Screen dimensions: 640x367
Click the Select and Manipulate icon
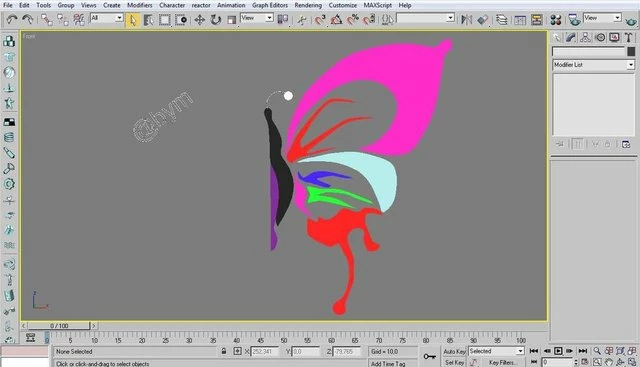pyautogui.click(x=302, y=20)
